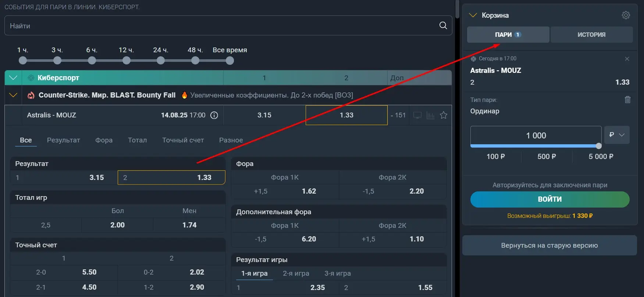
Task: Select the 1 ч. time filter point
Action: (23, 60)
